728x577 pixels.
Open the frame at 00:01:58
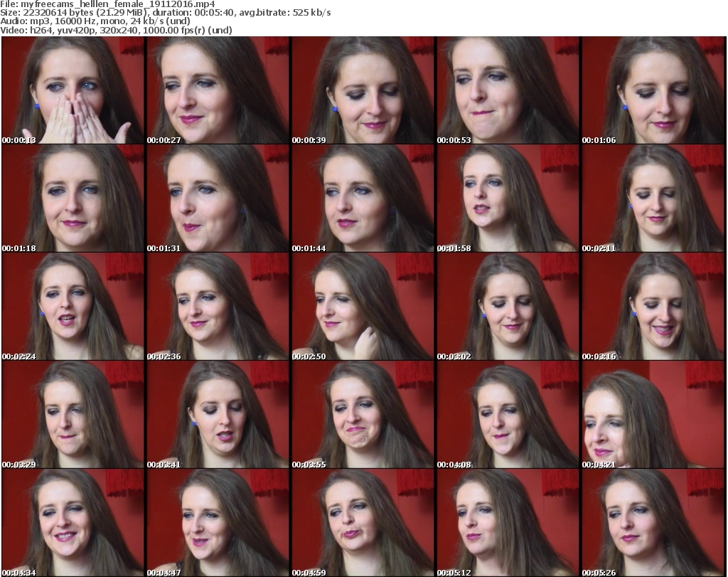(508, 198)
